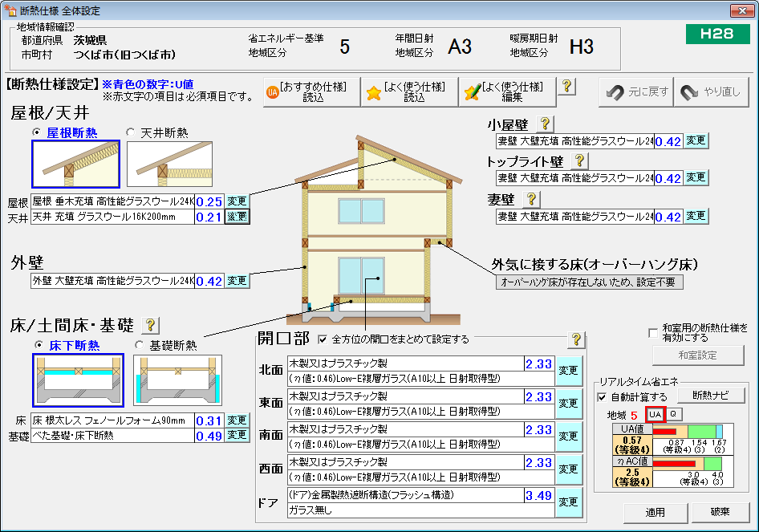Open help for トップライト壁
759x532 pixels.
pyautogui.click(x=579, y=160)
